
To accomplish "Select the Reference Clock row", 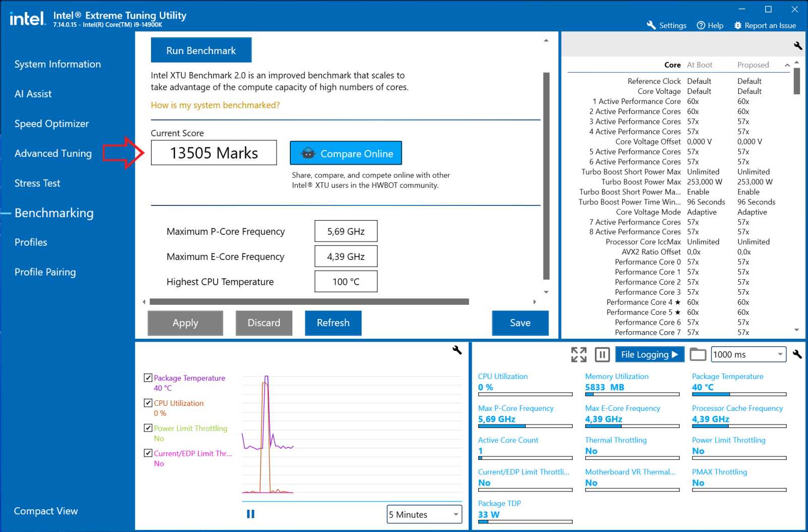I will (679, 81).
